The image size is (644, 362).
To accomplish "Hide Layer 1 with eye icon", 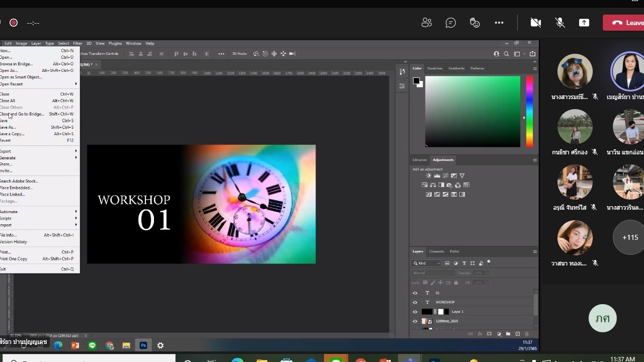I will pyautogui.click(x=415, y=312).
